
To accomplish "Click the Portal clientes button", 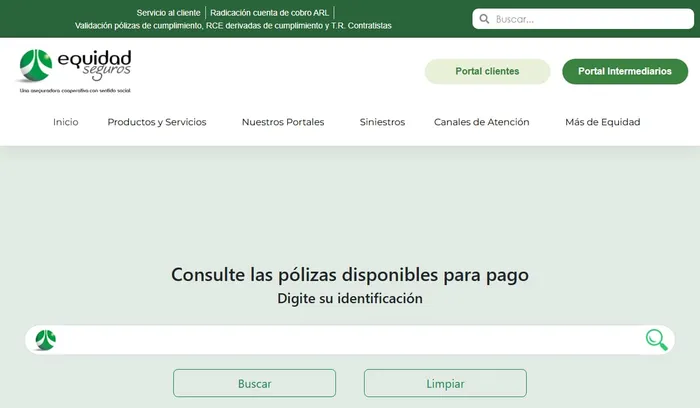I will (x=487, y=71).
